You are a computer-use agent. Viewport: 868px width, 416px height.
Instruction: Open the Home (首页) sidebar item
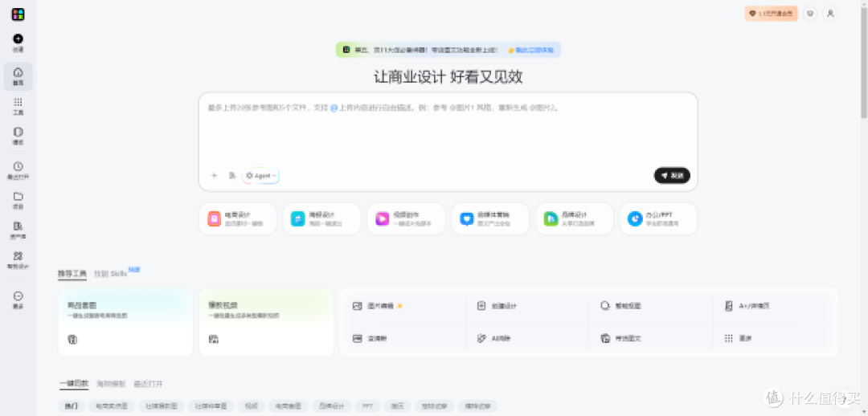click(x=18, y=76)
